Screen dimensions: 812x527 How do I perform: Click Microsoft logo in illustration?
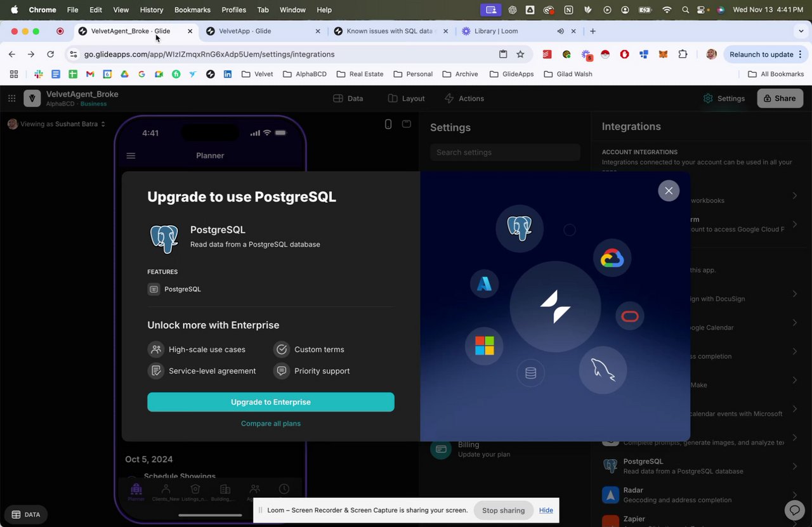pos(485,346)
